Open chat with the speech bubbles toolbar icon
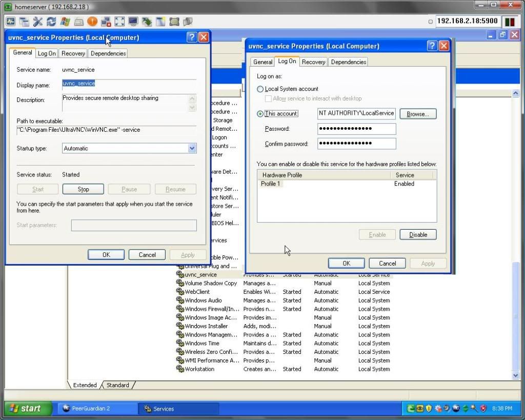This screenshot has height=420, width=525. pos(188,22)
